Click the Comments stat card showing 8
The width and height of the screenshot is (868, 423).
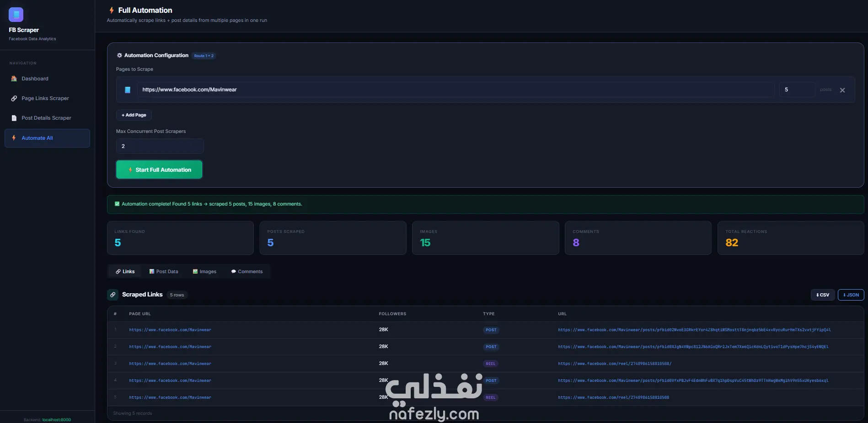click(638, 238)
